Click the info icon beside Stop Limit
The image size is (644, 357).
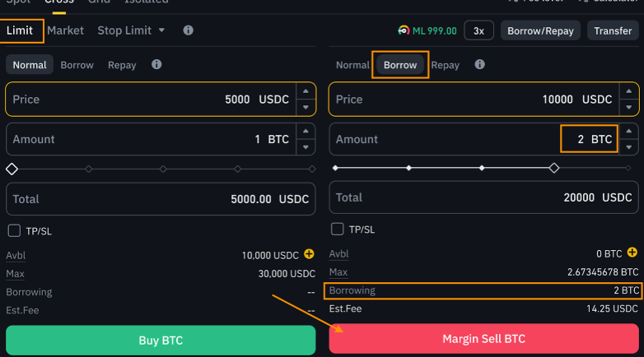188,30
